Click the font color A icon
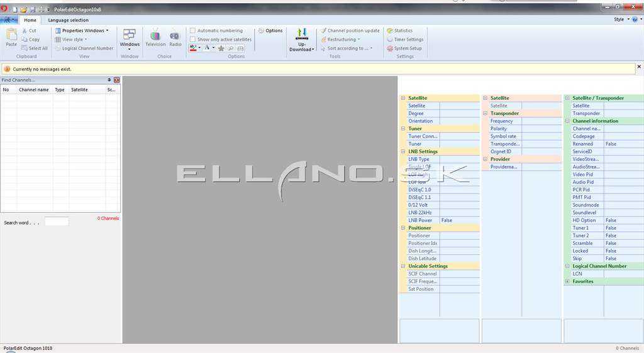This screenshot has height=353, width=644. pos(207,48)
